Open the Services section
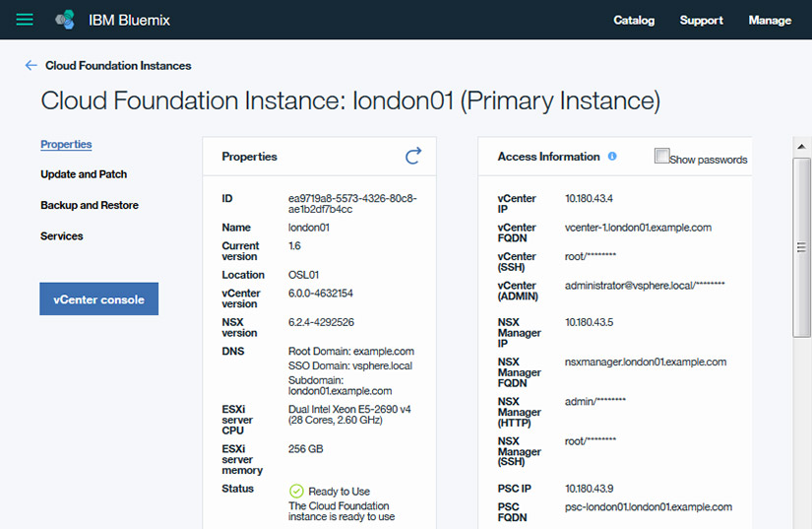812x529 pixels. coord(62,235)
